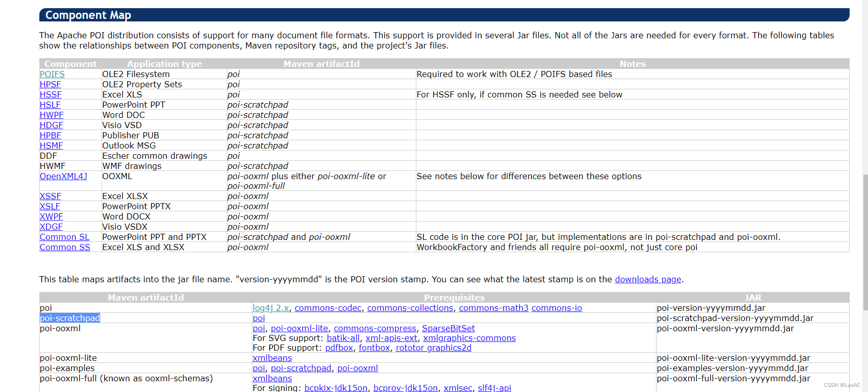
Task: Open the xmlgraphics-commons link
Action: (x=469, y=338)
